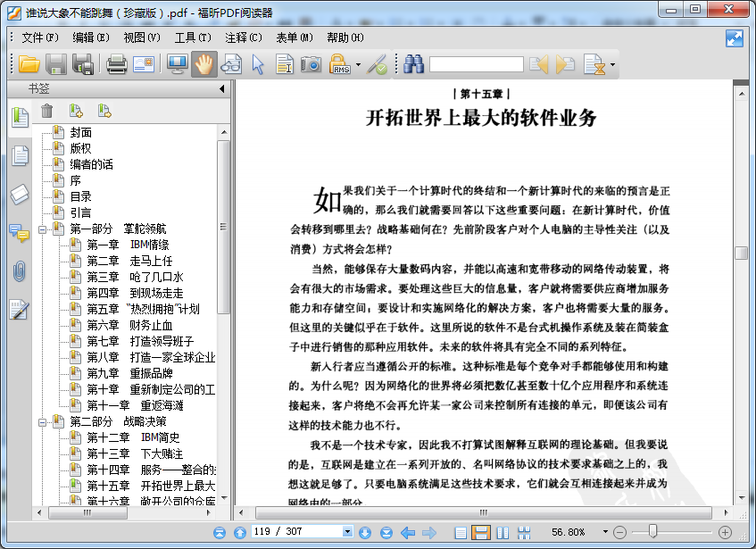Image resolution: width=756 pixels, height=549 pixels.
Task: Open the Bookmarks sidebar panel icon
Action: 20,117
